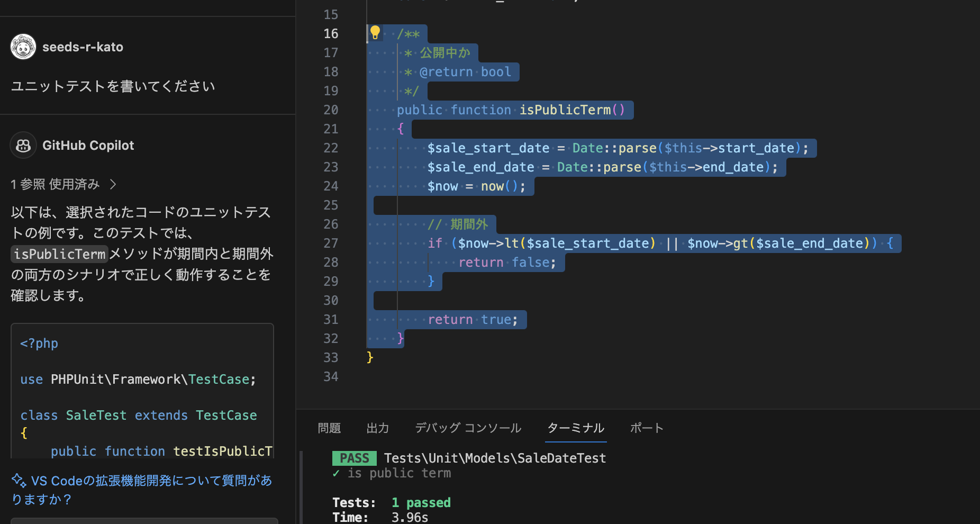Click the GitHub Copilot avatar icon
This screenshot has height=524, width=980.
pos(23,146)
